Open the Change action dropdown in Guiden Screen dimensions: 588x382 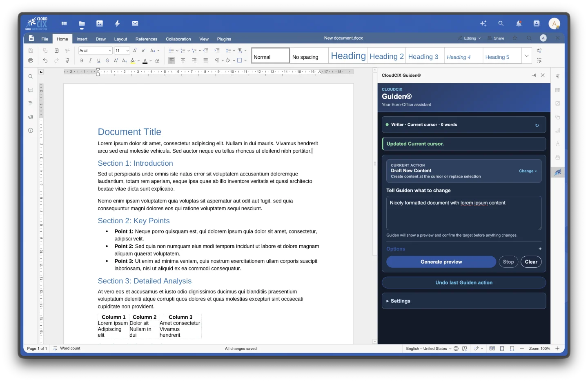click(x=528, y=171)
